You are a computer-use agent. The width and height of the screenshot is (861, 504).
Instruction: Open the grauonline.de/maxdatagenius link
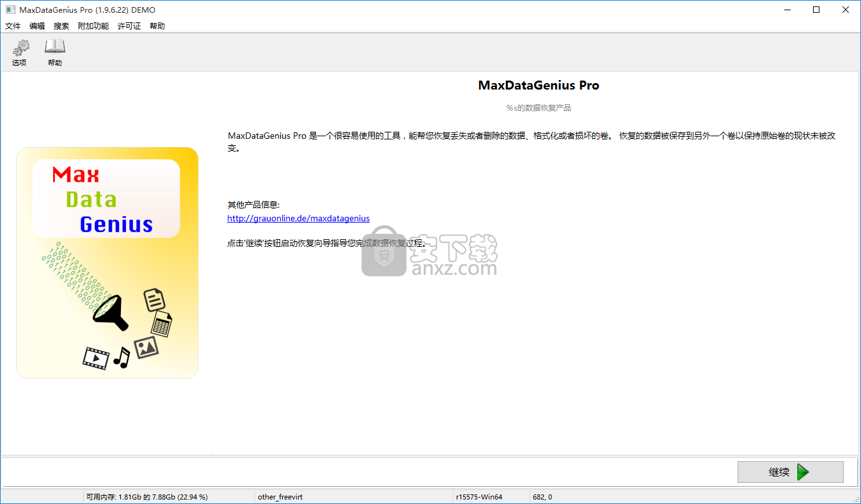click(298, 218)
